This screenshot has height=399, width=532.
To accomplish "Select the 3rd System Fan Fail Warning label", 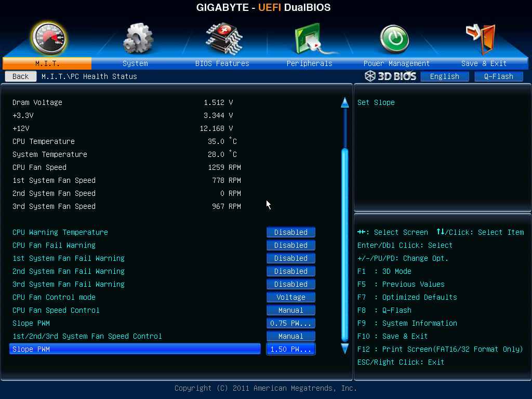I will tap(69, 284).
